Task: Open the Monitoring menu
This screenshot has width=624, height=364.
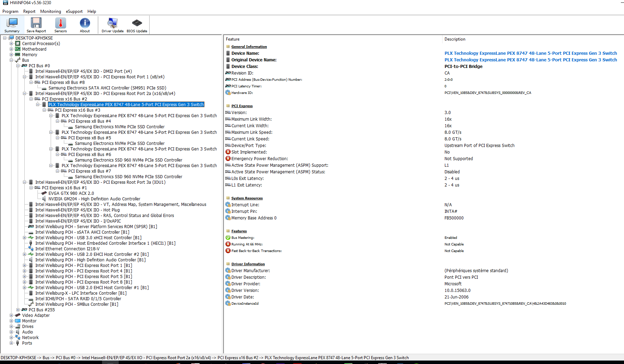Action: coord(51,11)
